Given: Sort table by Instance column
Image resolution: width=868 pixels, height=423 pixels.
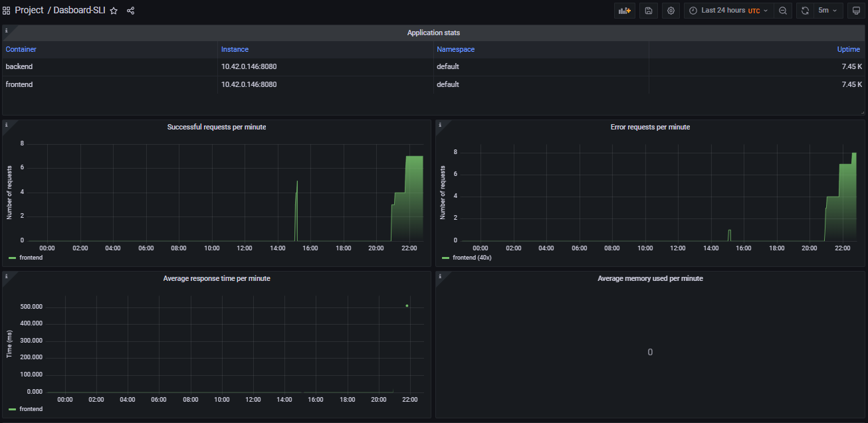Looking at the screenshot, I should [235, 49].
